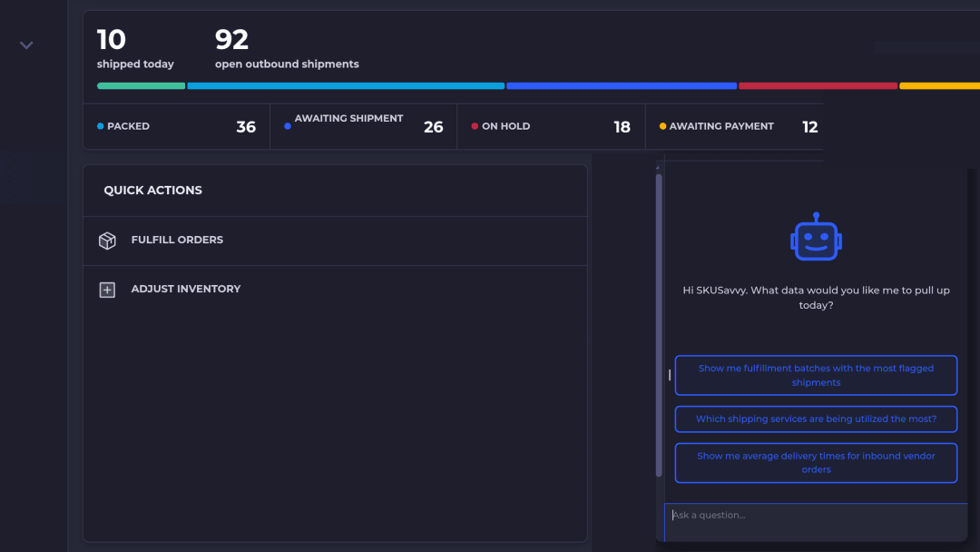This screenshot has height=552, width=980.
Task: Ask about fulfillment batches with flagged shipments
Action: click(x=816, y=375)
